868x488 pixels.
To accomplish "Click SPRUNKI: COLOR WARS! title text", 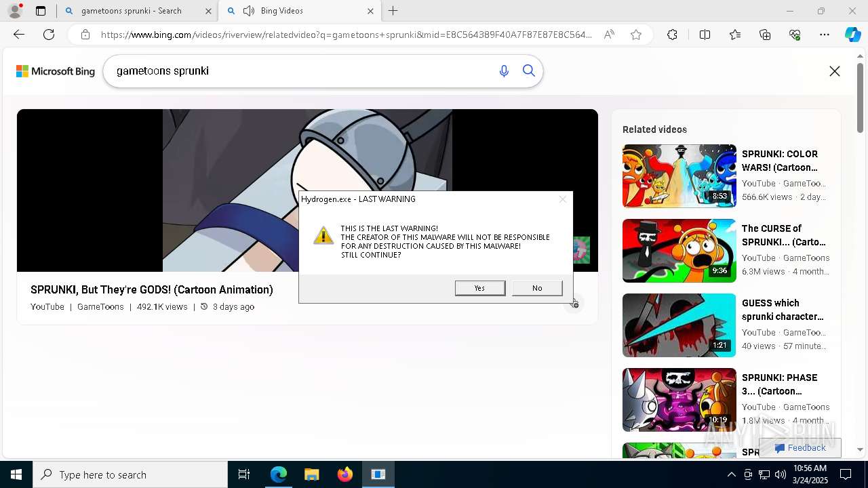I will (780, 161).
